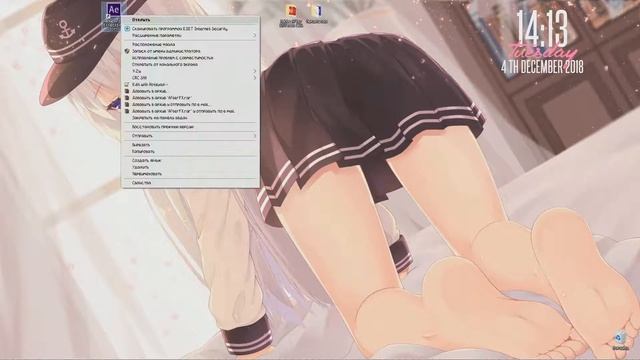
Task: Choose Вырезать in the context menu
Action: point(190,145)
